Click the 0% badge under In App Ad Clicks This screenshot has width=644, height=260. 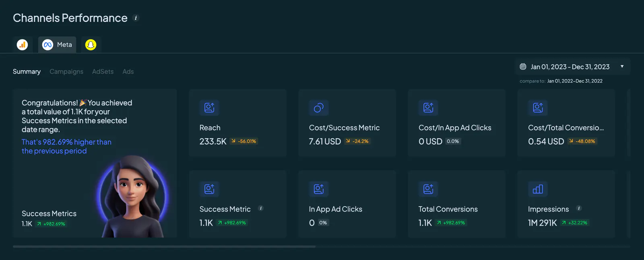pyautogui.click(x=323, y=223)
